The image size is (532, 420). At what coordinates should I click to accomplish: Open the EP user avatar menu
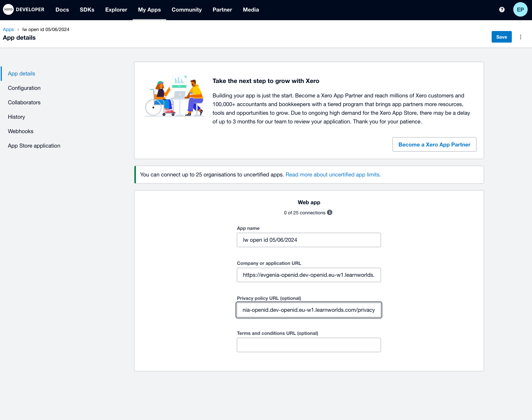[x=520, y=10]
